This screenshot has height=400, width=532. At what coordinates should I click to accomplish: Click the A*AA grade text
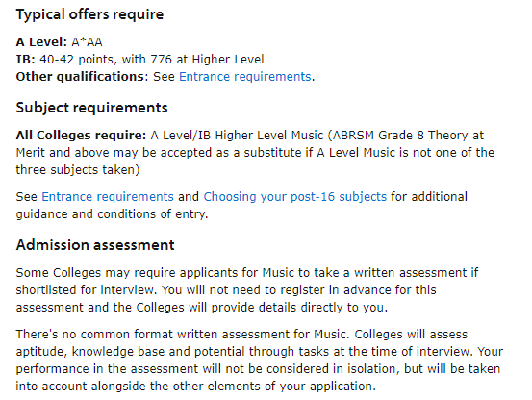coord(87,42)
